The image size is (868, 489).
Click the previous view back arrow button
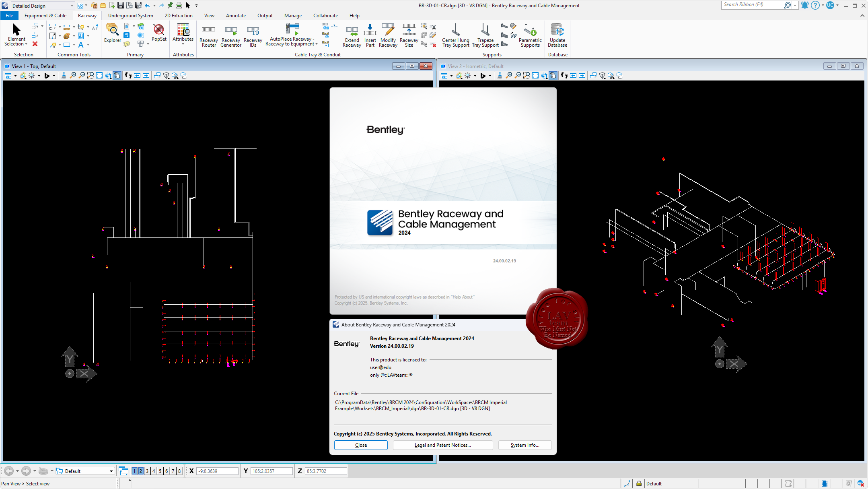click(9, 471)
